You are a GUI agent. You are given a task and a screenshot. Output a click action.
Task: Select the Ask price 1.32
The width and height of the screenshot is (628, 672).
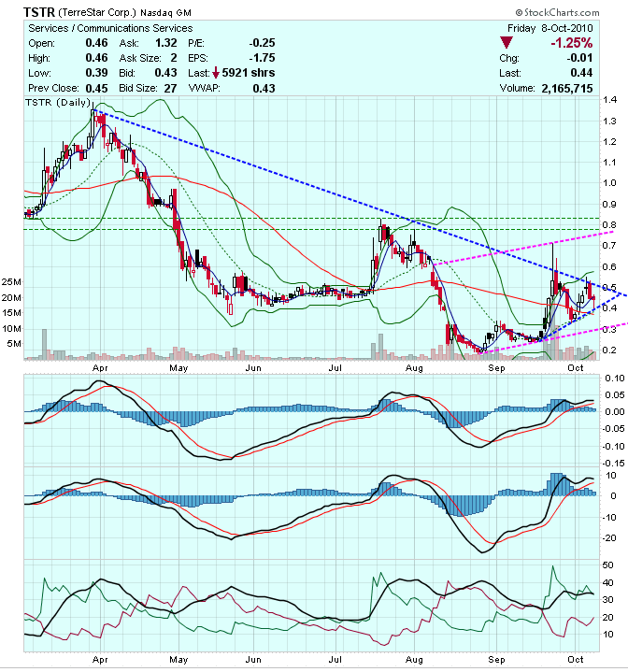tap(166, 43)
